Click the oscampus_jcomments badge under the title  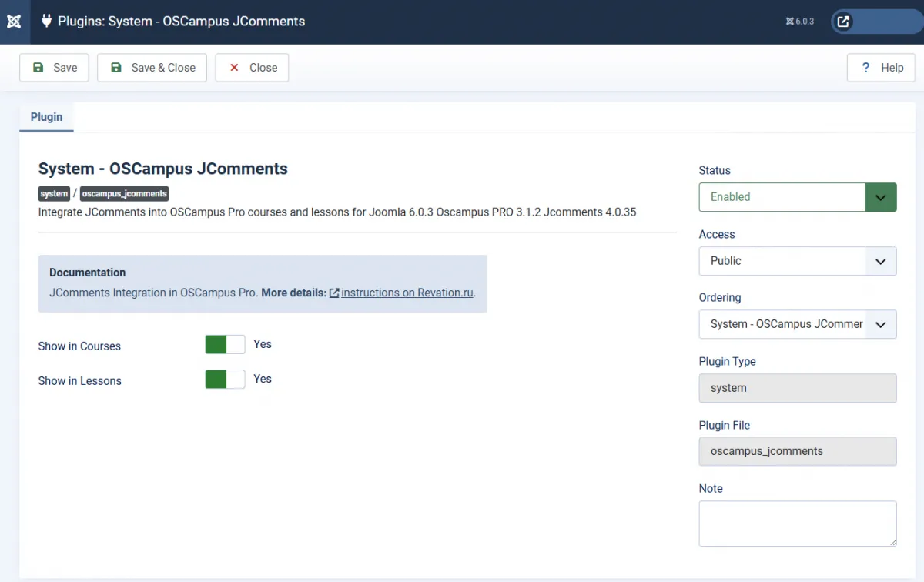[125, 194]
